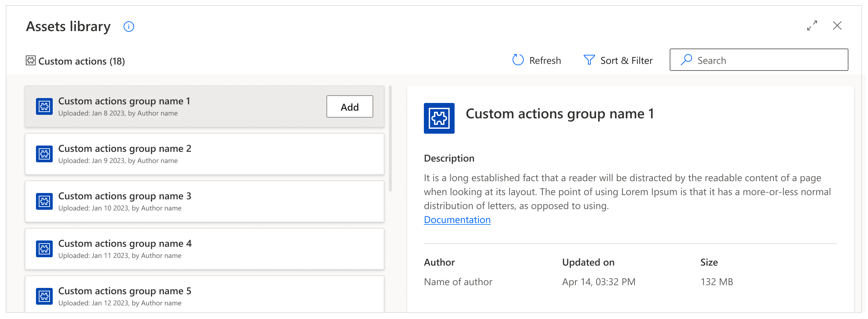
Task: Select the Refresh icon
Action: click(518, 60)
